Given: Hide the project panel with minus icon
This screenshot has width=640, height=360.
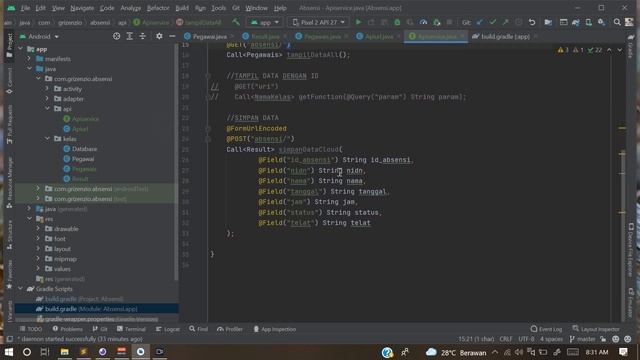Looking at the screenshot, I should (172, 36).
